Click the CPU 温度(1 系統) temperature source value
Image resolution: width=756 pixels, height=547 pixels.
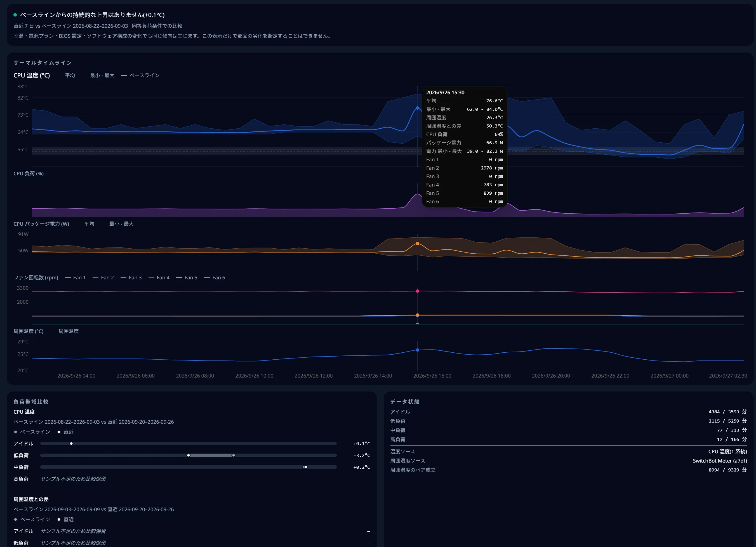[728, 451]
